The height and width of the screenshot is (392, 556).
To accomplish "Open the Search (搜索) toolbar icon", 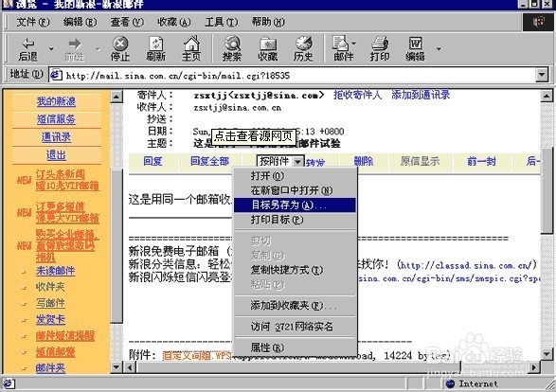I will tap(232, 48).
